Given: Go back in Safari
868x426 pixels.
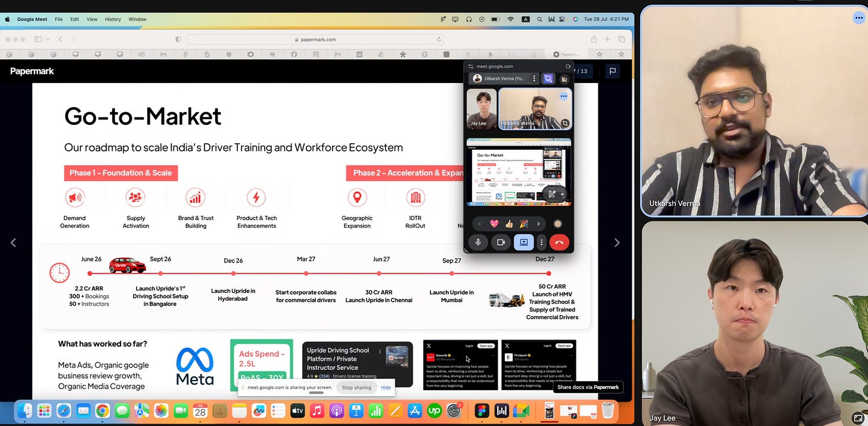Looking at the screenshot, I should pos(60,39).
